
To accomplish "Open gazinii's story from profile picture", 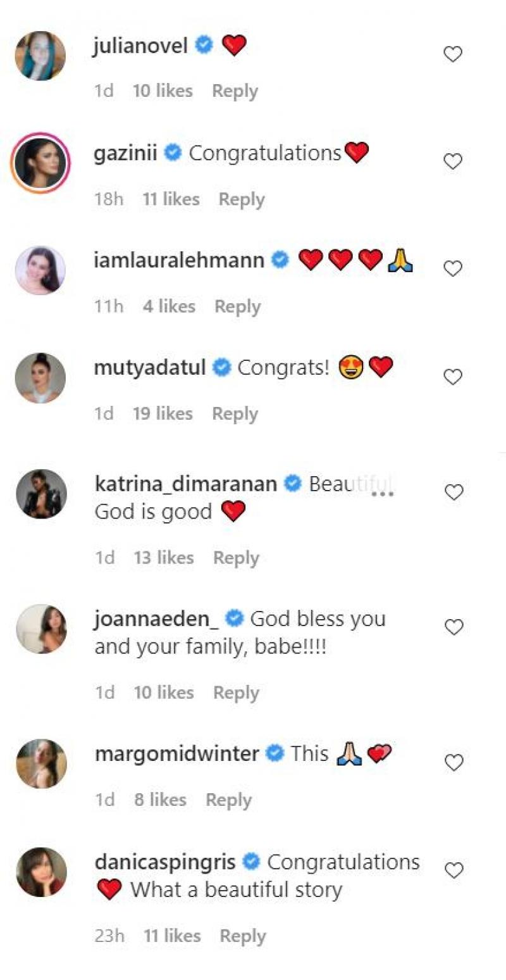I will click(x=40, y=163).
